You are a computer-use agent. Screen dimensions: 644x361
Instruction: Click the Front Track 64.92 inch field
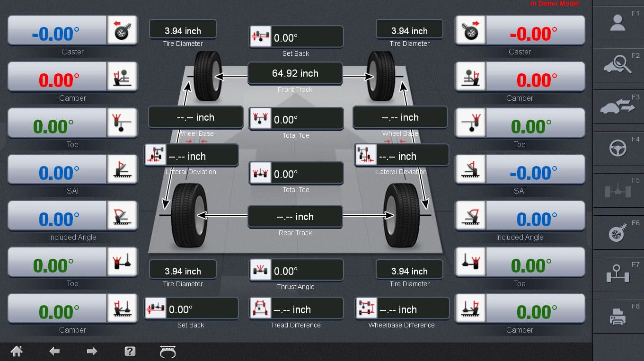[x=295, y=73]
